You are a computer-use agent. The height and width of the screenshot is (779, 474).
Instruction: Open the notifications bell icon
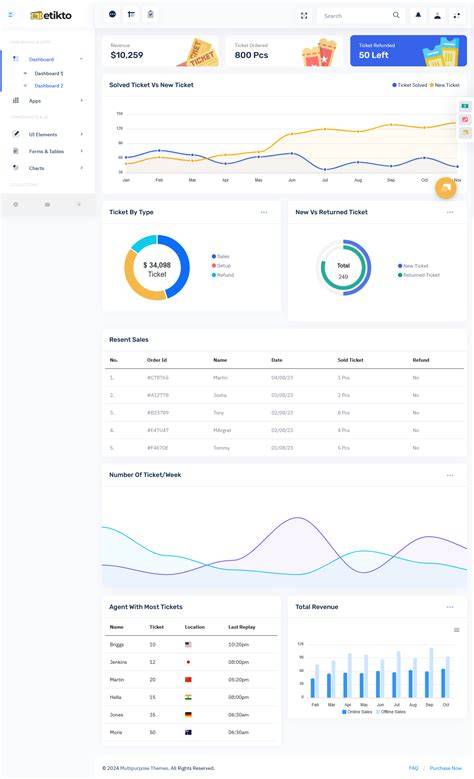click(x=418, y=15)
